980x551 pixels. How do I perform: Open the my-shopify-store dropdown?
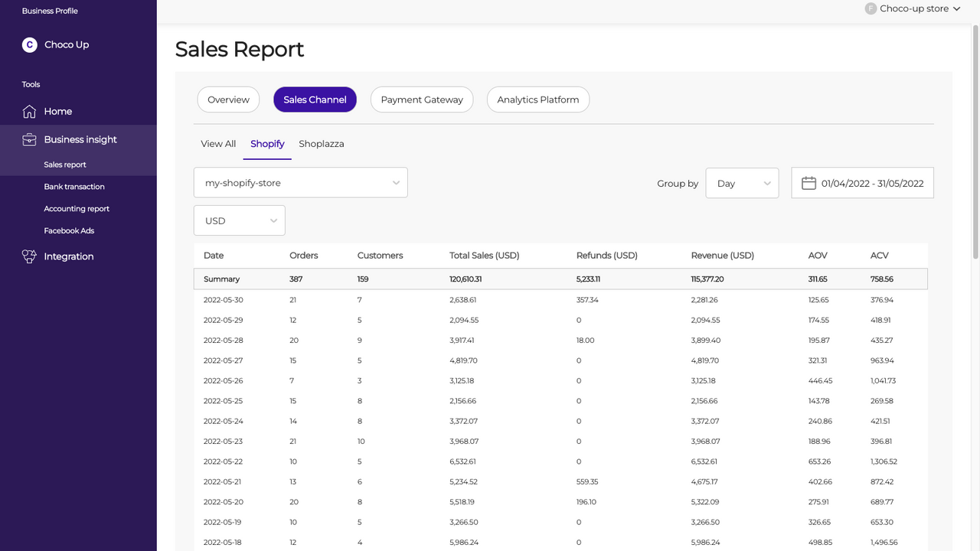pyautogui.click(x=300, y=182)
